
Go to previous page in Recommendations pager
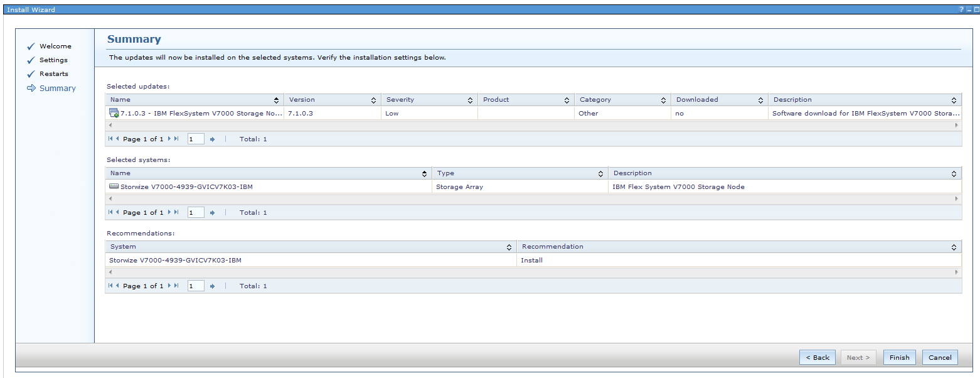(x=117, y=286)
